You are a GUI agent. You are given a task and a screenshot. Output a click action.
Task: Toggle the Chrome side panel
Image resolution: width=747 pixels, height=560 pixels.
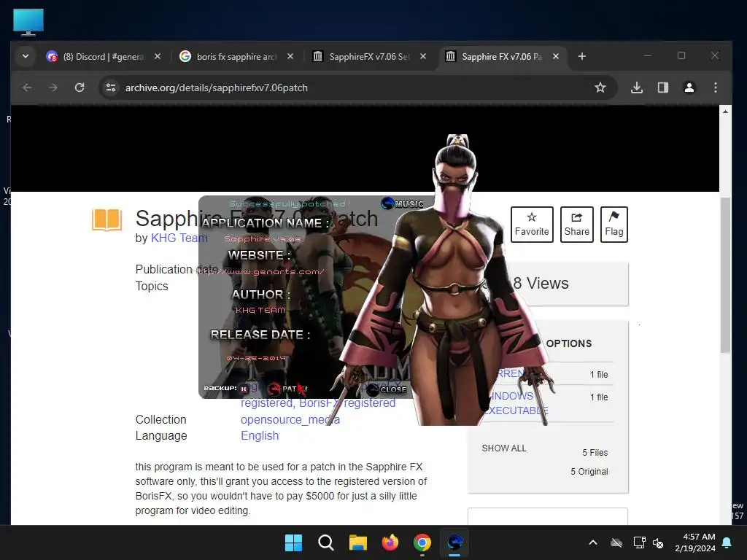click(x=662, y=87)
